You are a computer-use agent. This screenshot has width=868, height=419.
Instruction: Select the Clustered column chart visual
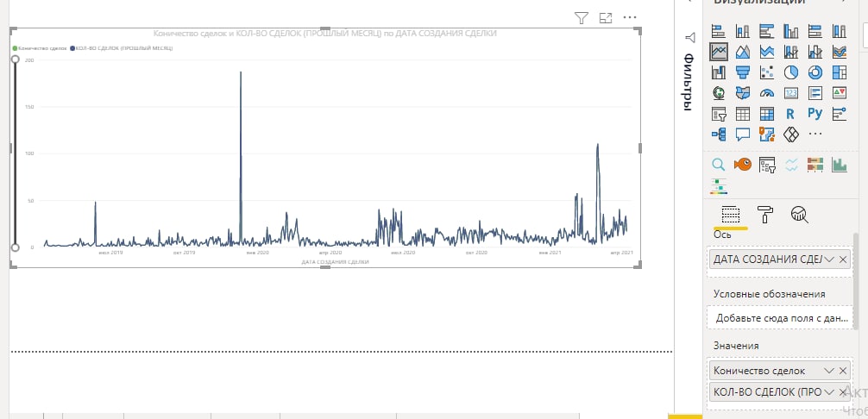click(x=791, y=31)
